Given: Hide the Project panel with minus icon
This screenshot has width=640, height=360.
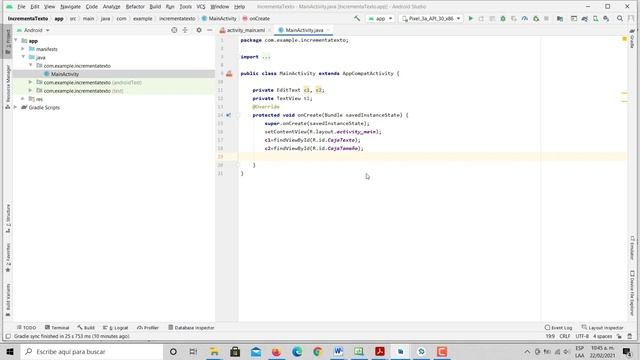Looking at the screenshot, I should pyautogui.click(x=210, y=30).
